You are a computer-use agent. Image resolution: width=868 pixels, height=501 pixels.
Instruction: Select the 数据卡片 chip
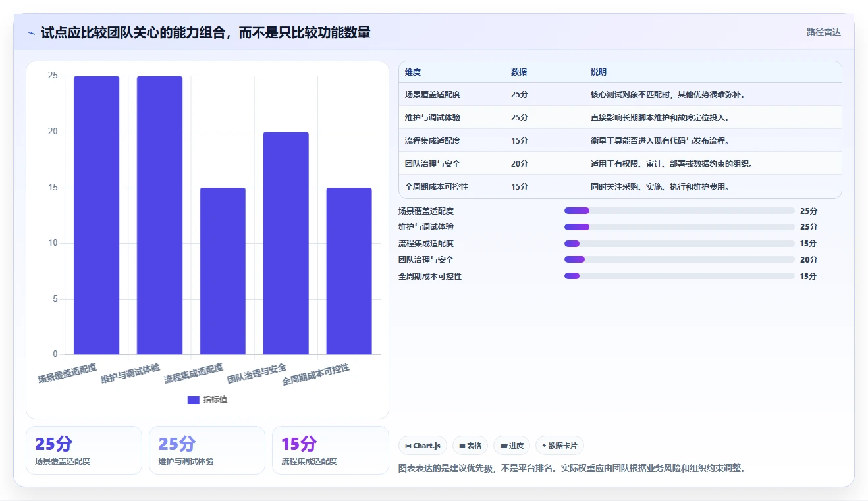(x=560, y=446)
